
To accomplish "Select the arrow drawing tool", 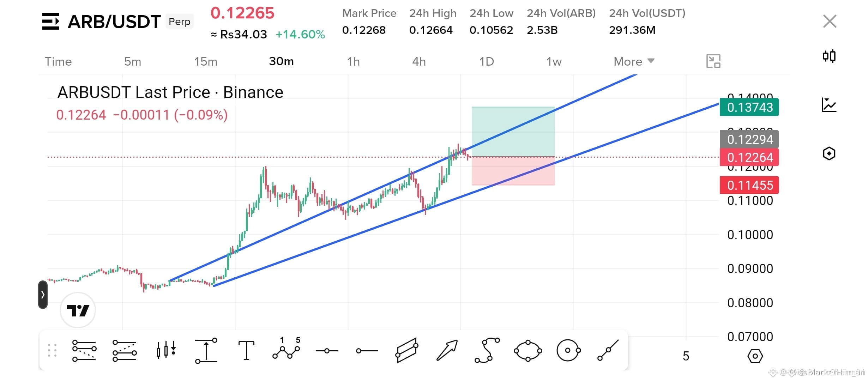I will [447, 350].
